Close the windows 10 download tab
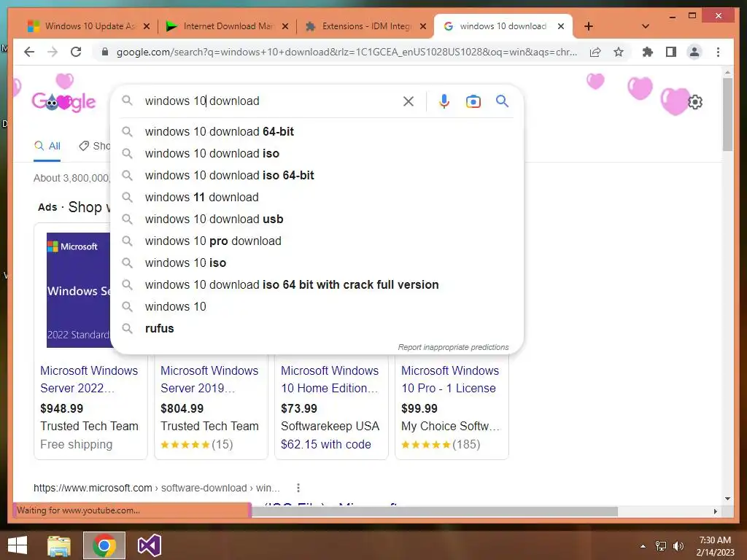This screenshot has width=747, height=560. click(561, 26)
